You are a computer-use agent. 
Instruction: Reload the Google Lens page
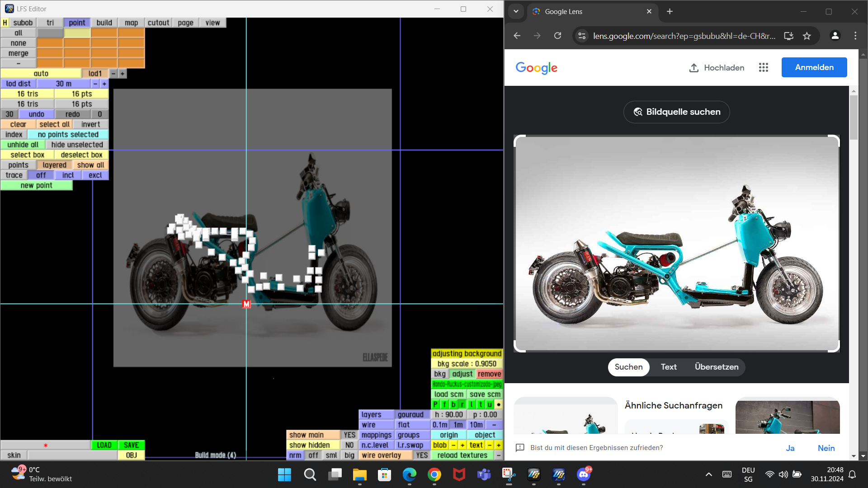point(557,36)
